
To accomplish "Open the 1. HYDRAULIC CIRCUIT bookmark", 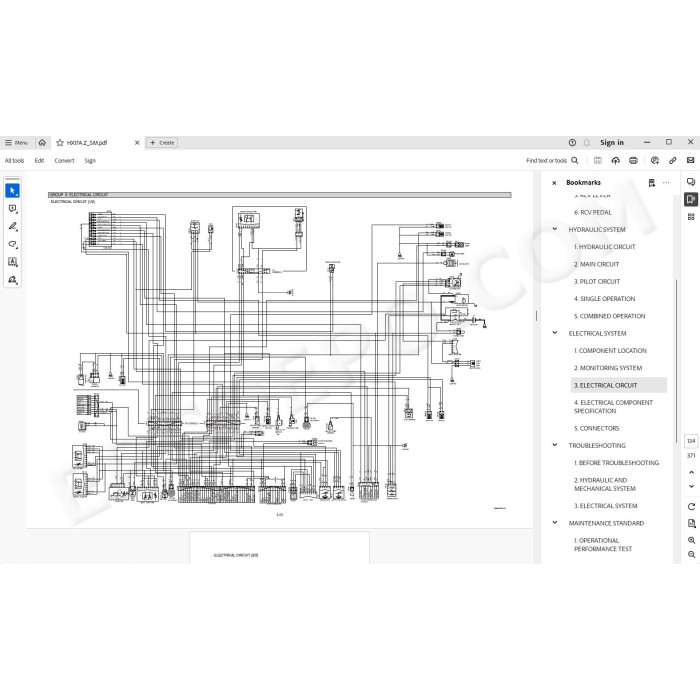I will (x=604, y=247).
